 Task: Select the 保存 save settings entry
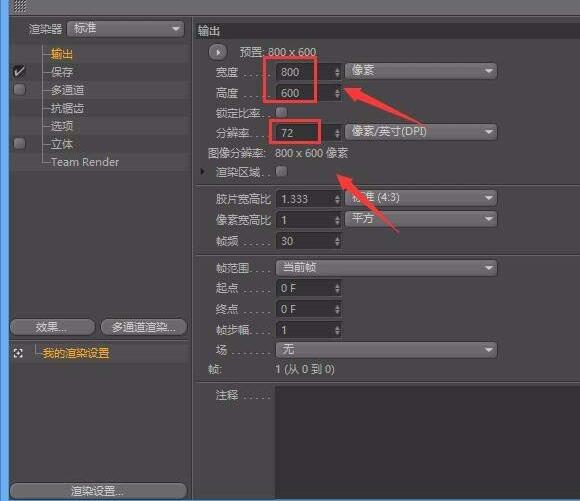tap(62, 72)
